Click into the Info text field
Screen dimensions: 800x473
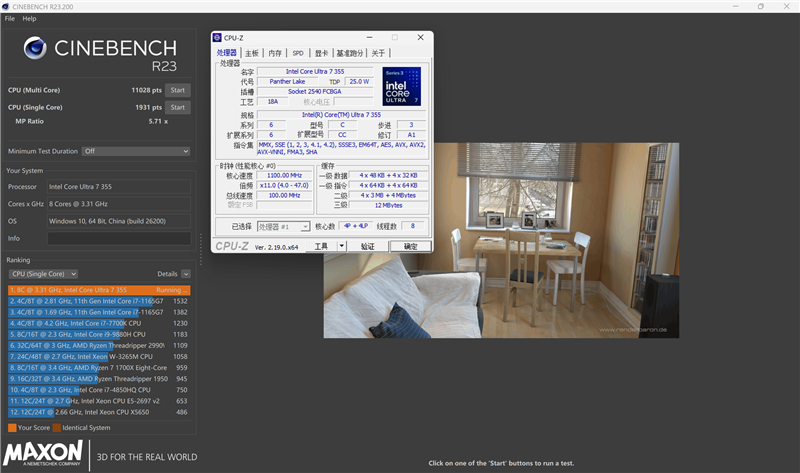[x=118, y=238]
